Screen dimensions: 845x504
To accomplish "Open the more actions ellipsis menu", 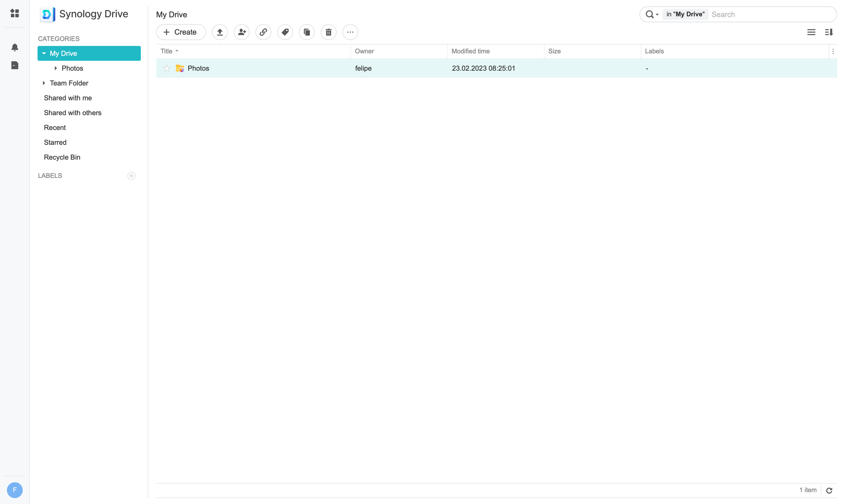I will [350, 32].
